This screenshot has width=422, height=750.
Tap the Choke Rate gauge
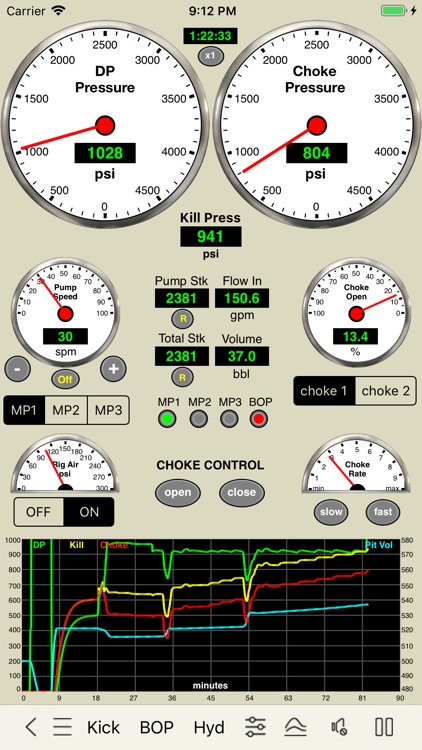(356, 464)
